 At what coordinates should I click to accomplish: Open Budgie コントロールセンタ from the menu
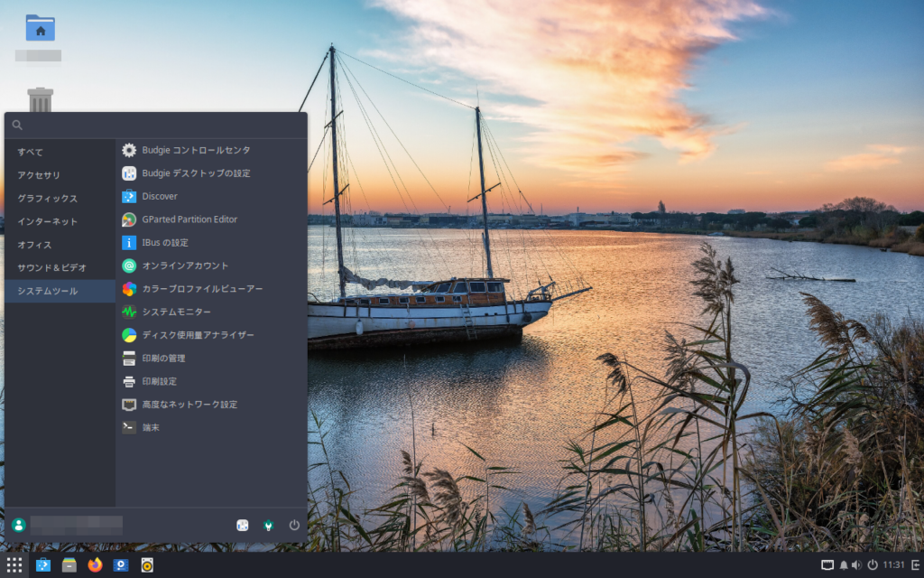pyautogui.click(x=196, y=150)
